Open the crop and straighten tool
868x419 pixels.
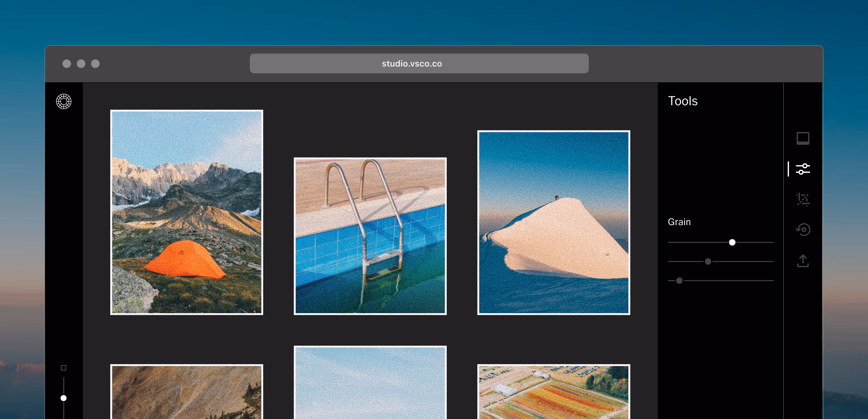pyautogui.click(x=803, y=199)
